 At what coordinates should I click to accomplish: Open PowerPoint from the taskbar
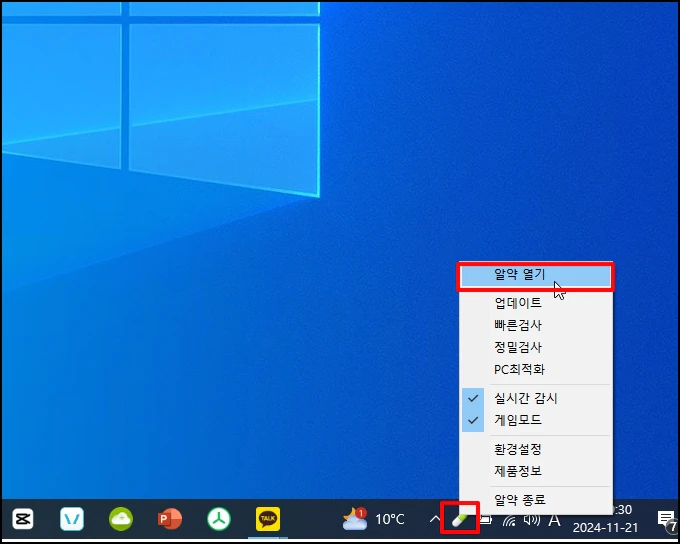170,519
